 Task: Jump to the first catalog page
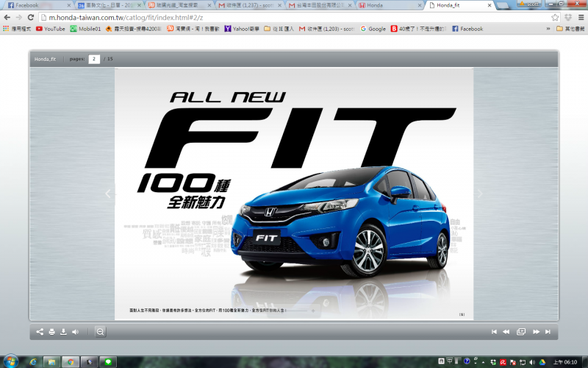(x=494, y=332)
